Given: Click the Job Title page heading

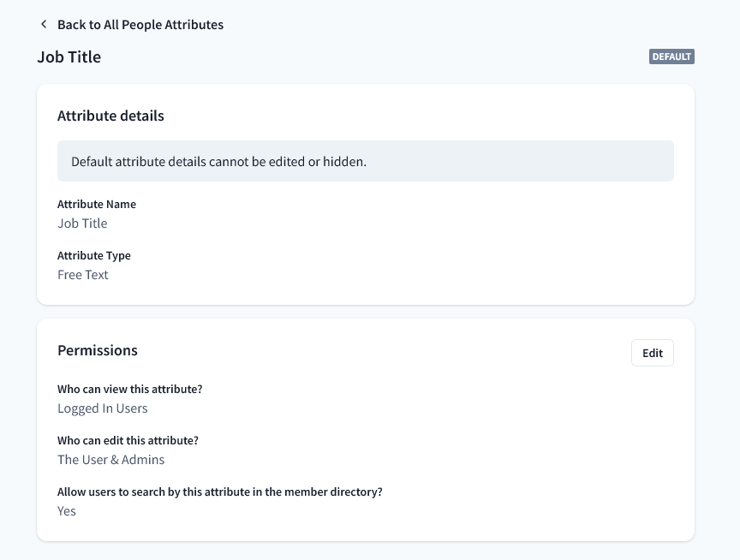Looking at the screenshot, I should [69, 57].
